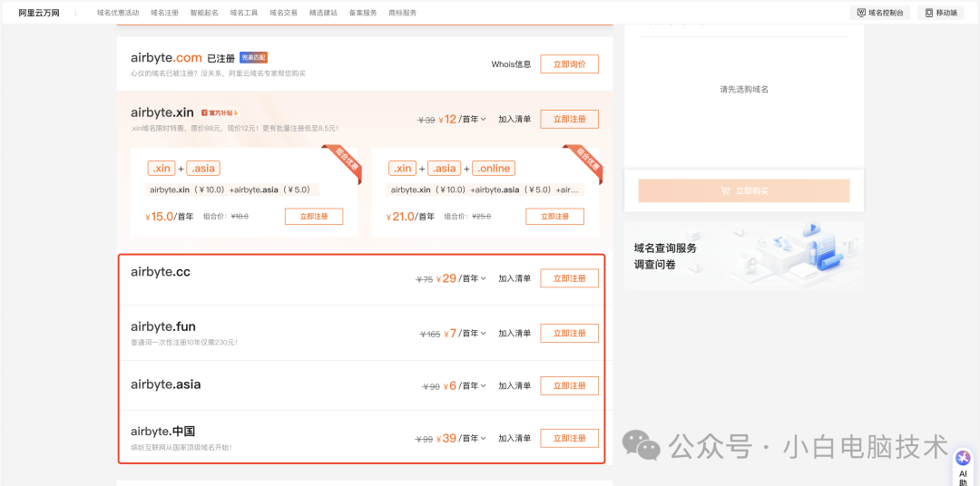Image resolution: width=980 pixels, height=486 pixels.
Task: Click the airbyte.cc domain name
Action: [x=161, y=272]
